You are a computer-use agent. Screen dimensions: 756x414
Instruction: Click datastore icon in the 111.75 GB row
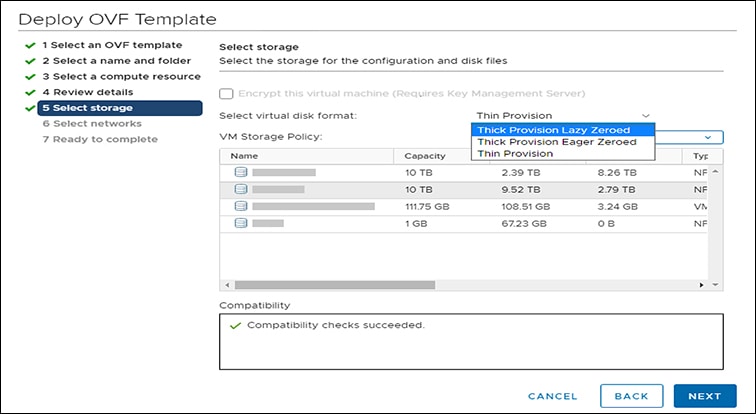click(x=240, y=206)
